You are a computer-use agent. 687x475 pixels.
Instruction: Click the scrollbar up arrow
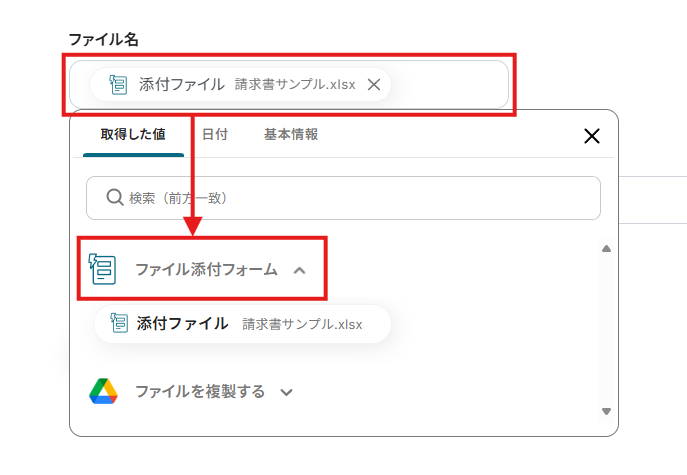[606, 248]
